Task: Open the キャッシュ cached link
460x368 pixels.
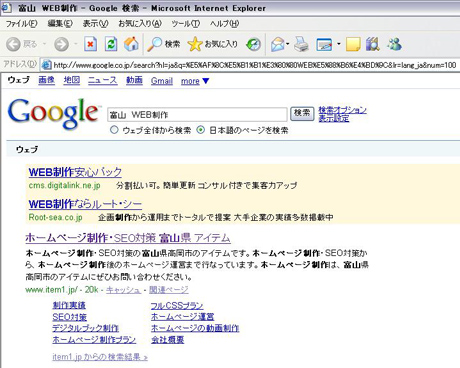Action: (x=123, y=290)
